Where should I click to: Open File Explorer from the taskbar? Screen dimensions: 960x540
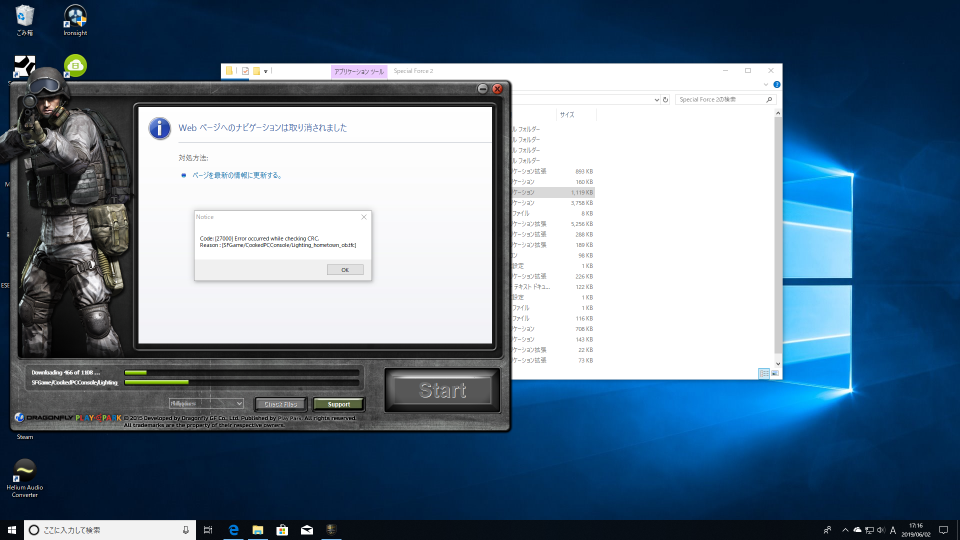(x=257, y=529)
